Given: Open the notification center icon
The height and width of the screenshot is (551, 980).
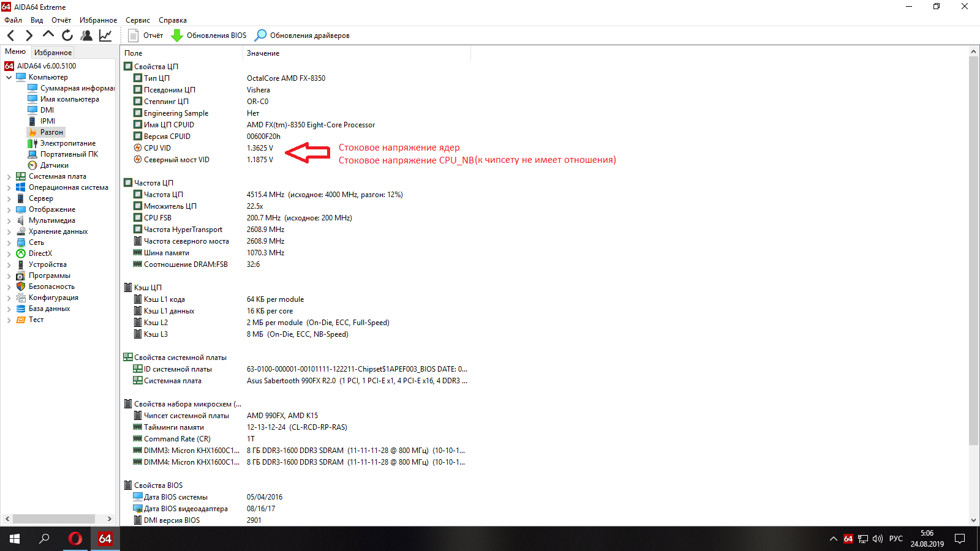Looking at the screenshot, I should [960, 539].
